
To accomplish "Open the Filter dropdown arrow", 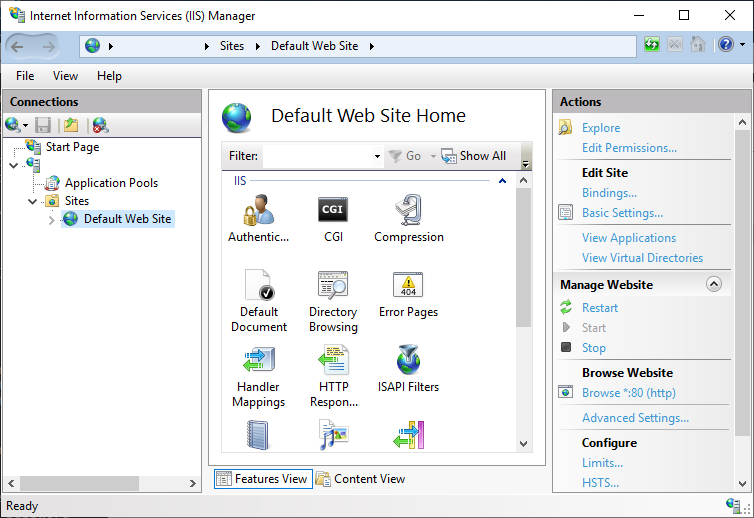I will tap(377, 157).
